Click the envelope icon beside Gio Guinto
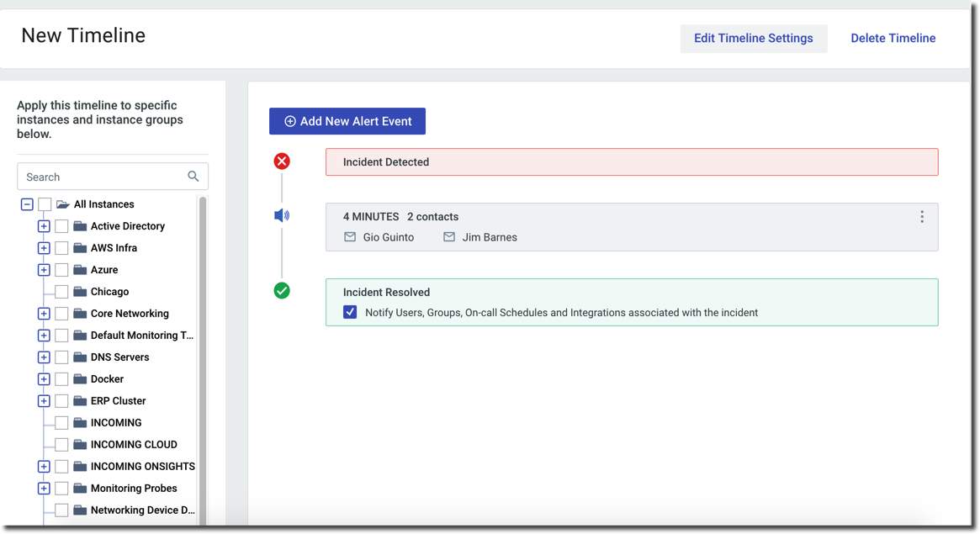Image resolution: width=980 pixels, height=534 pixels. pos(350,237)
